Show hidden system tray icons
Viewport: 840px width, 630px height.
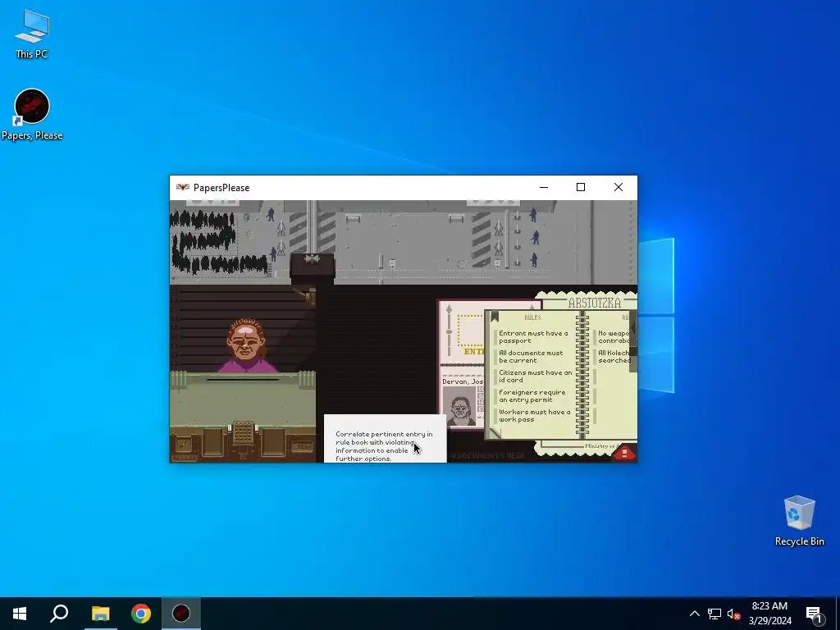(694, 614)
